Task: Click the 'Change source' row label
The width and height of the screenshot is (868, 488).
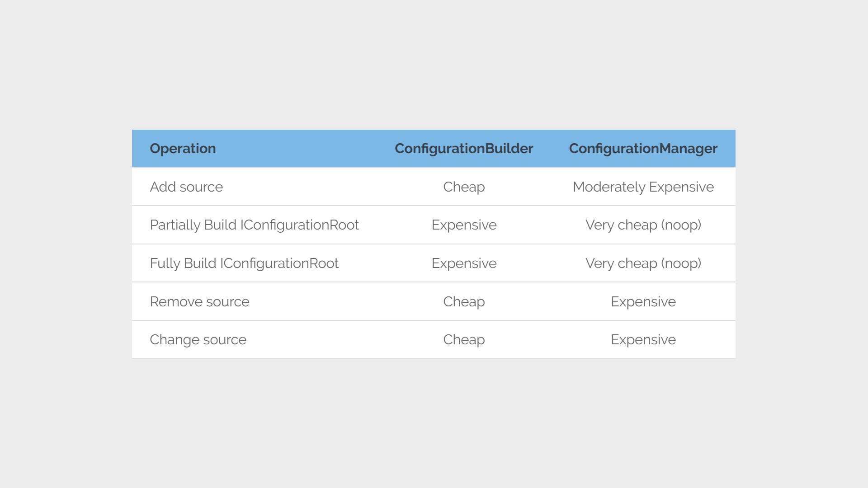Action: [x=198, y=340]
